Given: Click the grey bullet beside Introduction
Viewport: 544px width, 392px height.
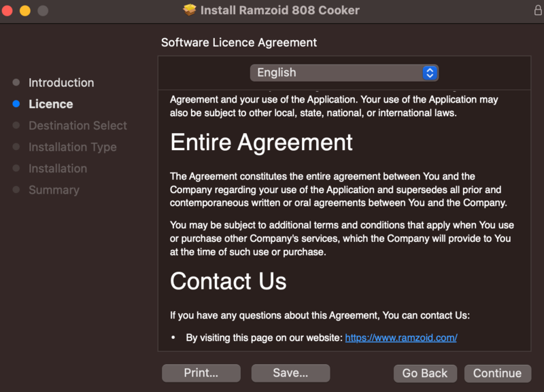Looking at the screenshot, I should (x=16, y=82).
